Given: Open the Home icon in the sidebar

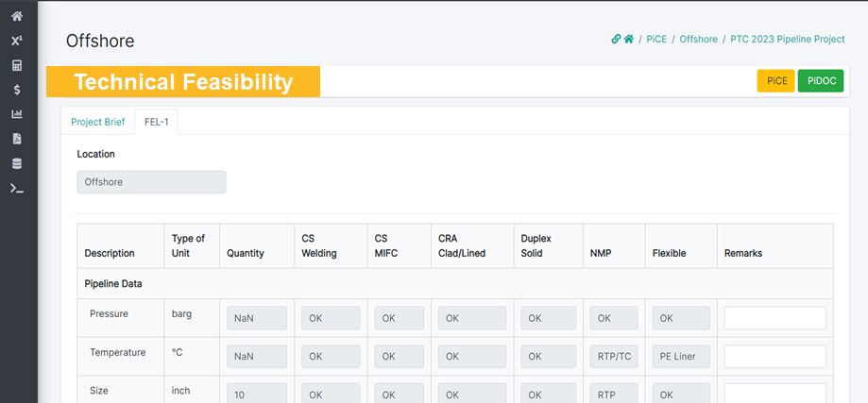Looking at the screenshot, I should (x=17, y=16).
